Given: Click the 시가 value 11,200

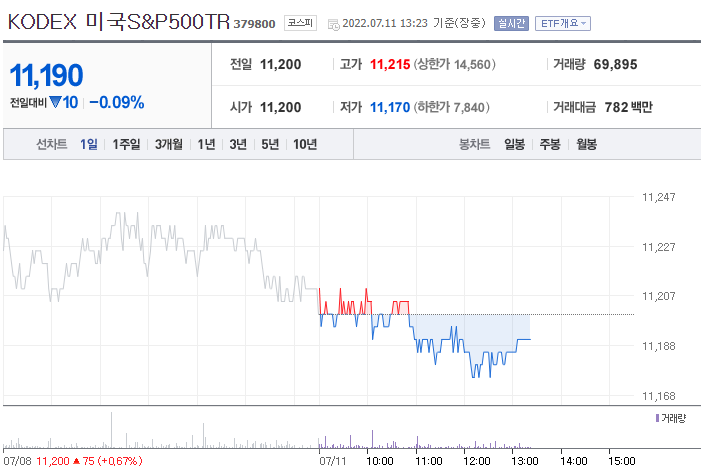Looking at the screenshot, I should tap(280, 107).
